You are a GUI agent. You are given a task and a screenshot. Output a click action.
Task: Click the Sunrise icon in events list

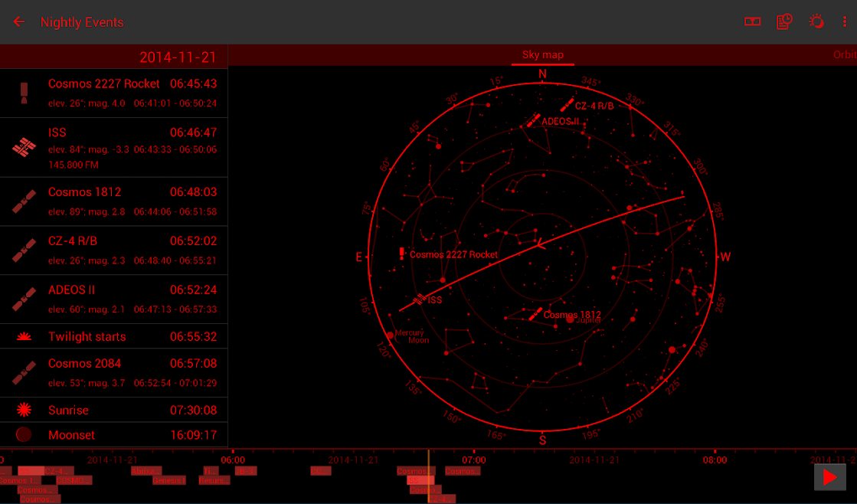click(24, 410)
